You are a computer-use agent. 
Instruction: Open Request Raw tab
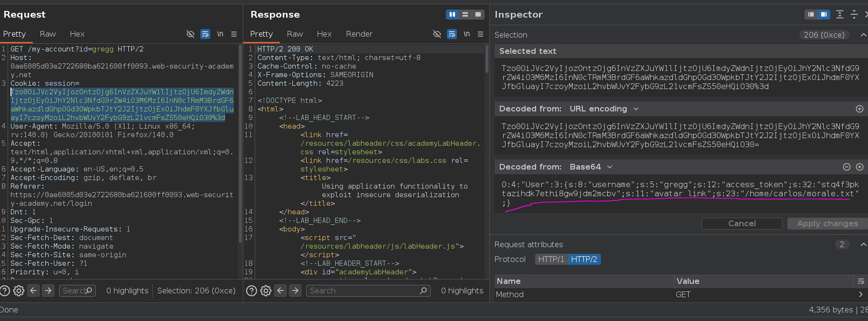48,34
